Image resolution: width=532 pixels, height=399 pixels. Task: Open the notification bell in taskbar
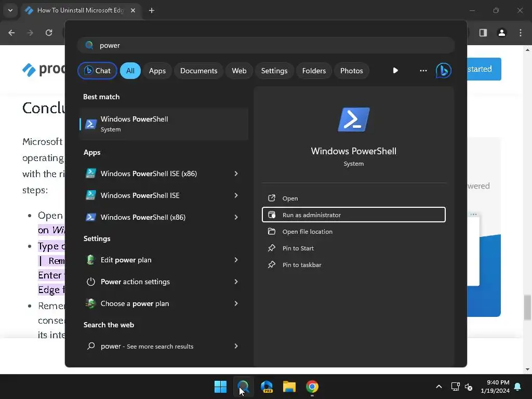(x=518, y=387)
